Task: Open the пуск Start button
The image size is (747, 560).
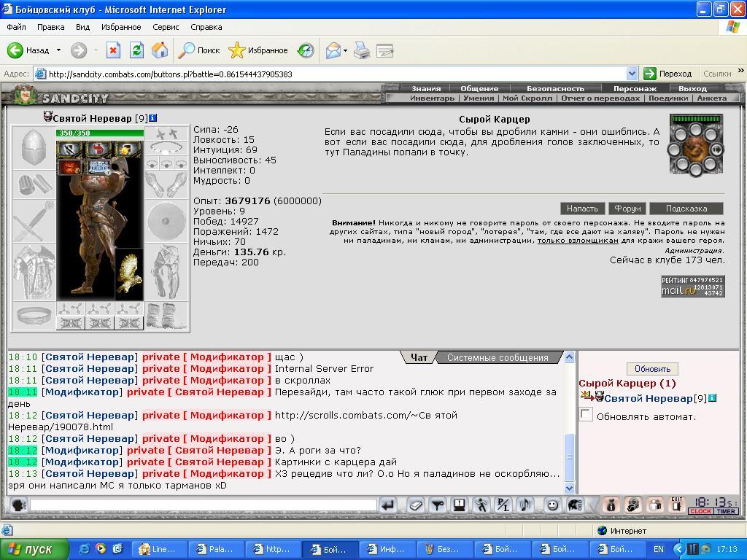Action: [34, 549]
